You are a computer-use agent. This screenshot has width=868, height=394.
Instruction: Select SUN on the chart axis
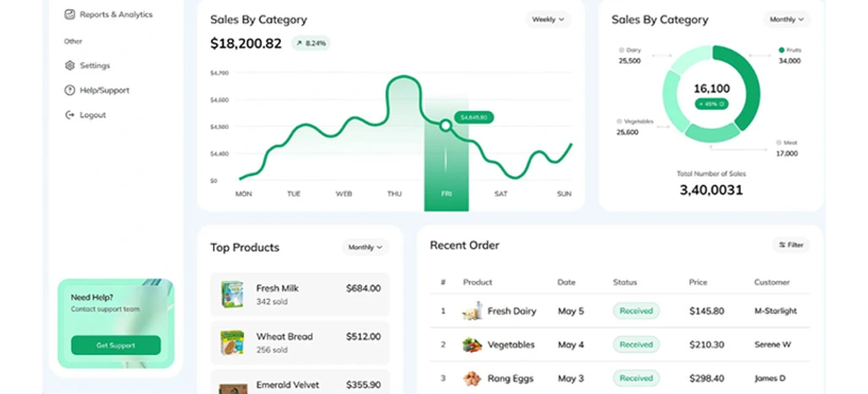(564, 194)
